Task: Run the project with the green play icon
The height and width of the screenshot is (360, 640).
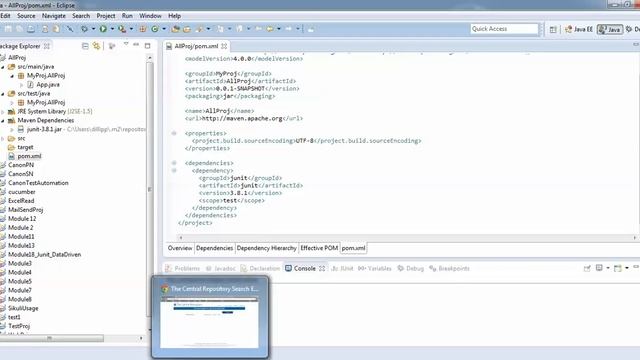Action: tap(103, 29)
